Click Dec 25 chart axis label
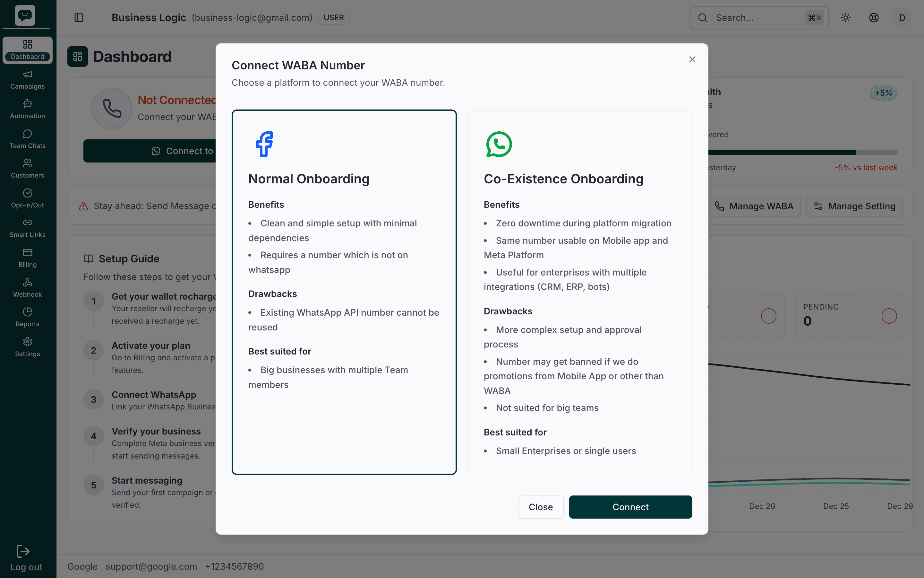This screenshot has width=924, height=578. 836,506
